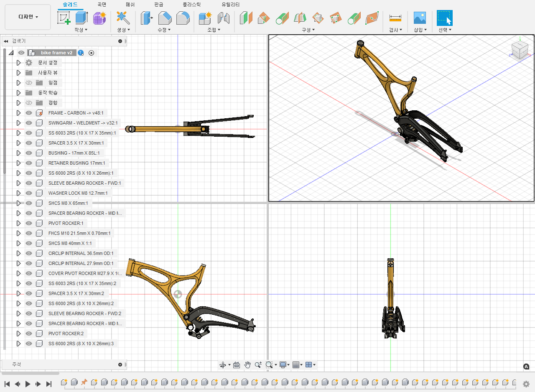
Task: Click the first timeline feature marker
Action: tap(64, 382)
